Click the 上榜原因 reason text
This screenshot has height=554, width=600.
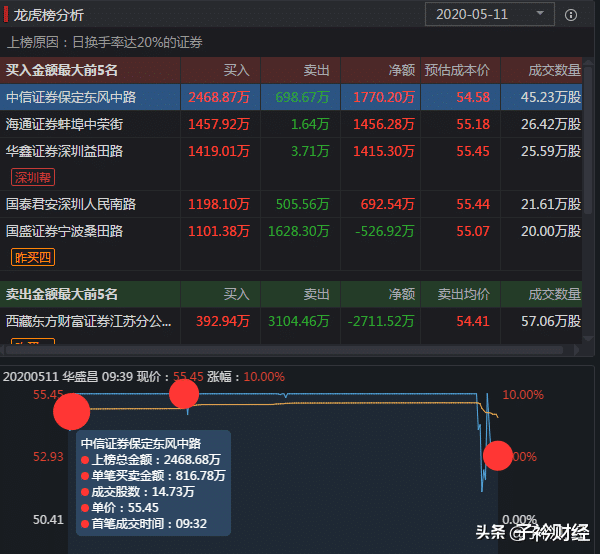(104, 42)
